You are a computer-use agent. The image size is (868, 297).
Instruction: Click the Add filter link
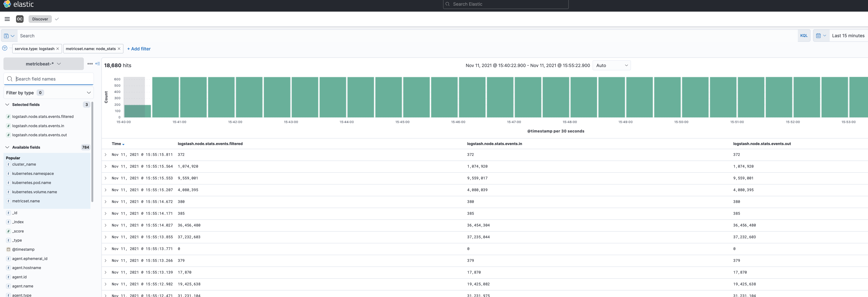pyautogui.click(x=139, y=49)
